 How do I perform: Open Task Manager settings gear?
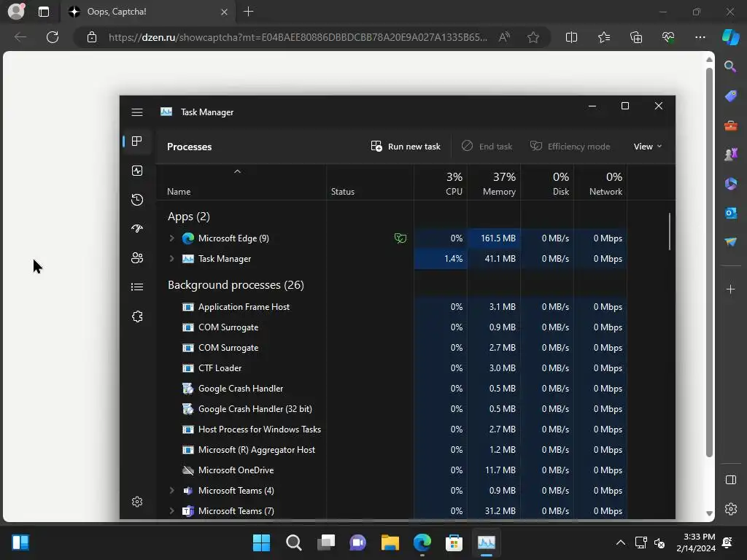point(137,502)
